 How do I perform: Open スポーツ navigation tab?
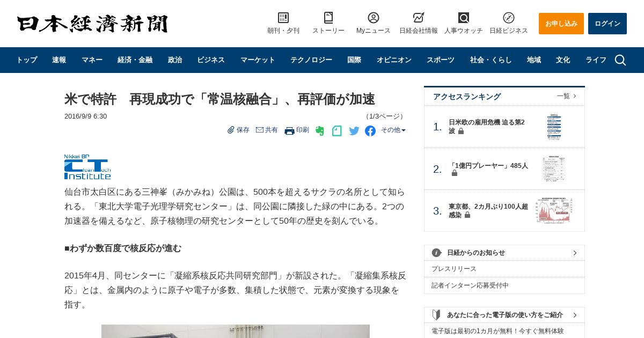point(441,60)
